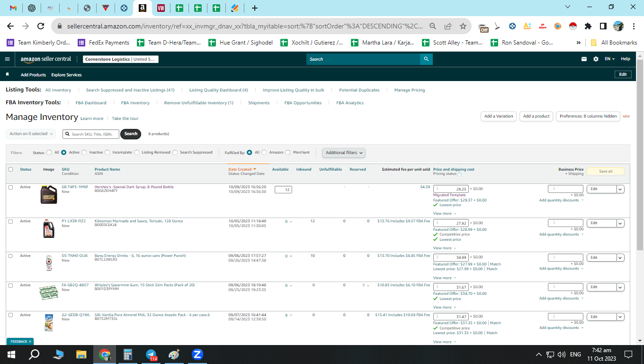This screenshot has height=364, width=644.
Task: Select the Inactive status radio button
Action: tap(84, 153)
